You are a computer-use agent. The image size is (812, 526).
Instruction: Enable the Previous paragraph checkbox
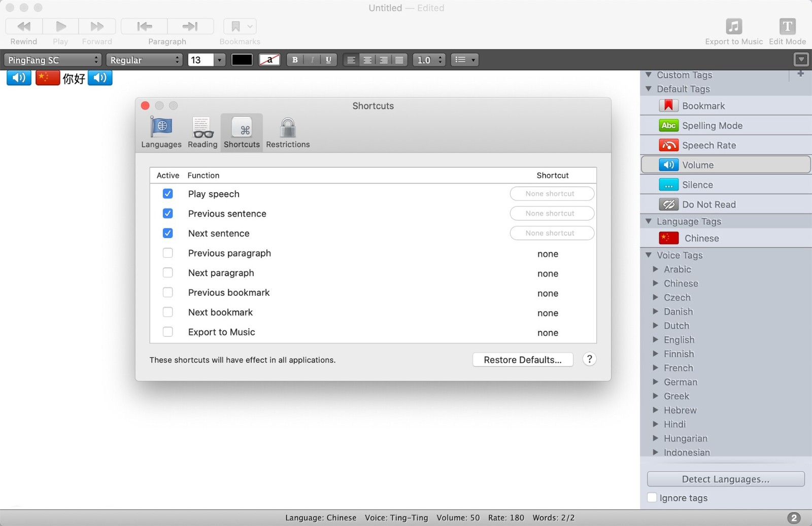point(168,253)
